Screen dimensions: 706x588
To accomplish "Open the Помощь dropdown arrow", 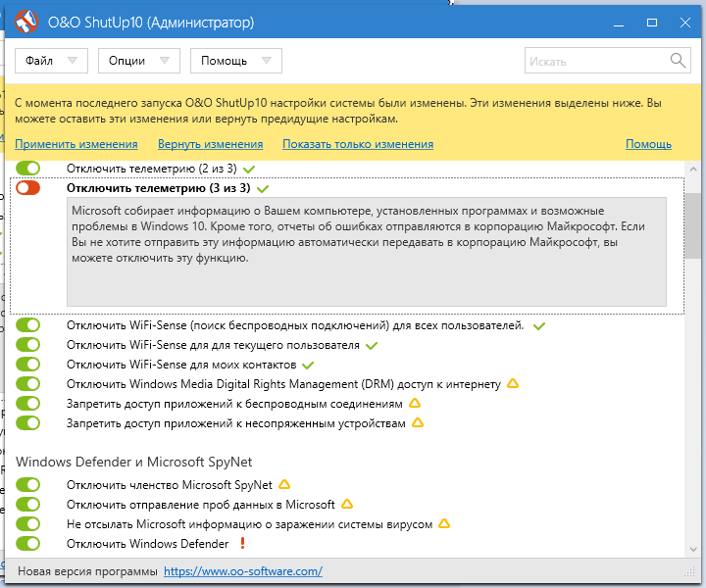I will pos(267,61).
